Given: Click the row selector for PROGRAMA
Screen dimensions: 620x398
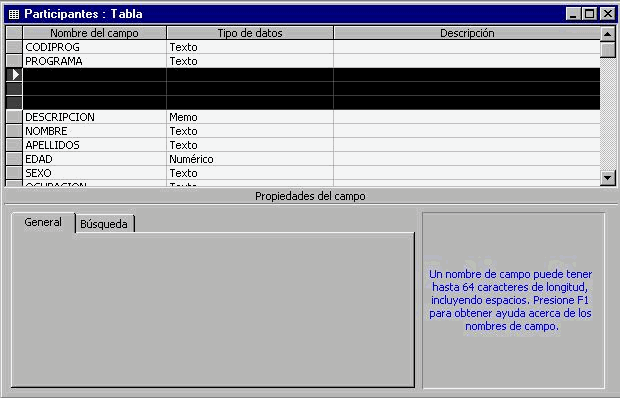Looking at the screenshot, I should [14, 61].
